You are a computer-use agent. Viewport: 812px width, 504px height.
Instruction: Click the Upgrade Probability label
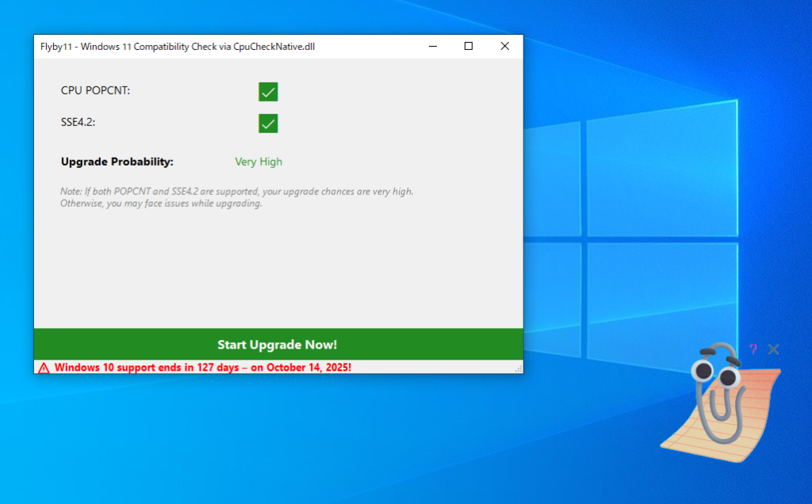click(x=117, y=162)
